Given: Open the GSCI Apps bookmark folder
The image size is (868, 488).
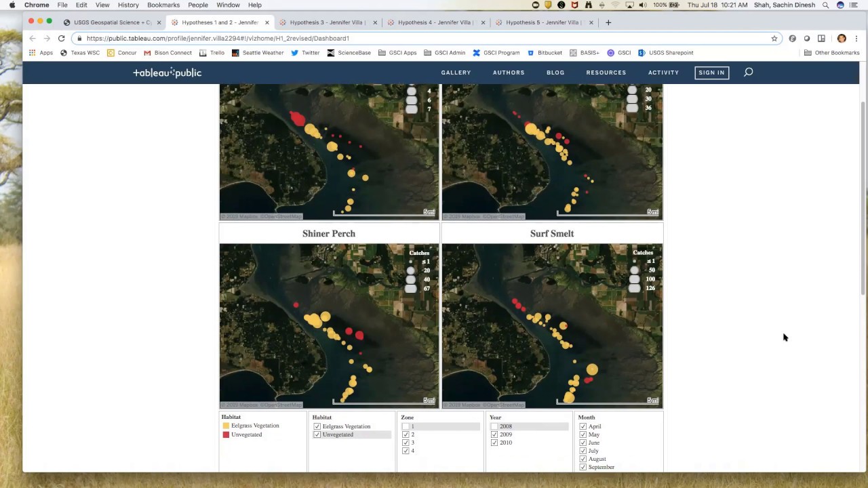Looking at the screenshot, I should click(x=397, y=53).
